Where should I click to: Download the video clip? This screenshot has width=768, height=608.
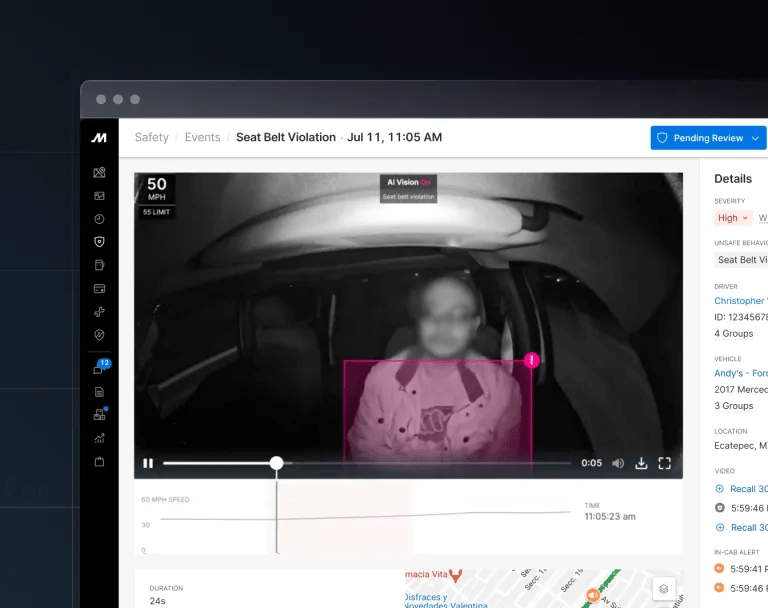coord(641,463)
